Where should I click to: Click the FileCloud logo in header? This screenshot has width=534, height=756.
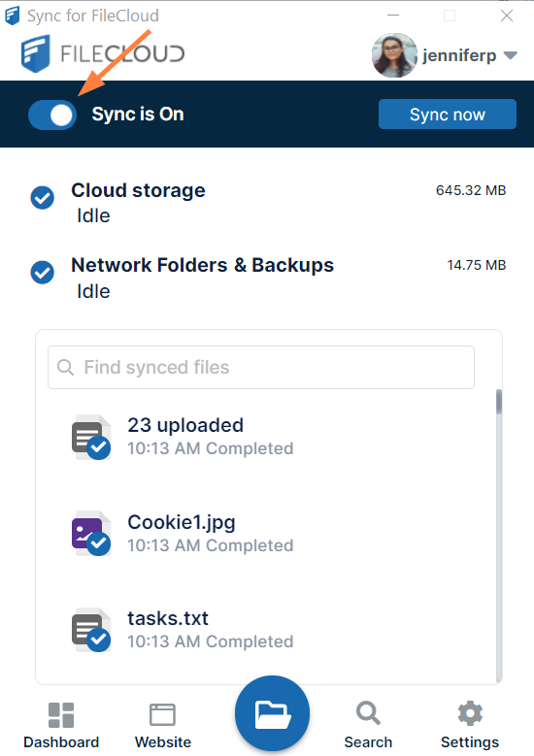coord(103,53)
